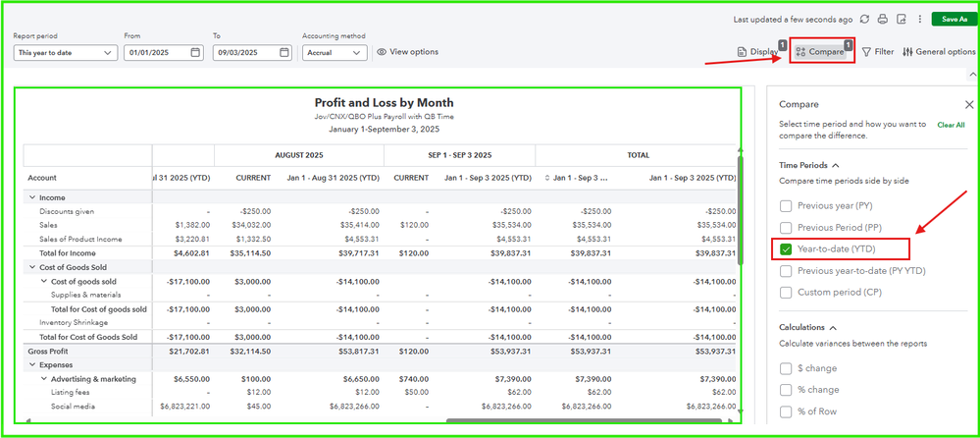Screen dimensions: 980x438
Task: Tick the Custom period (CP) checkbox
Action: [x=786, y=293]
